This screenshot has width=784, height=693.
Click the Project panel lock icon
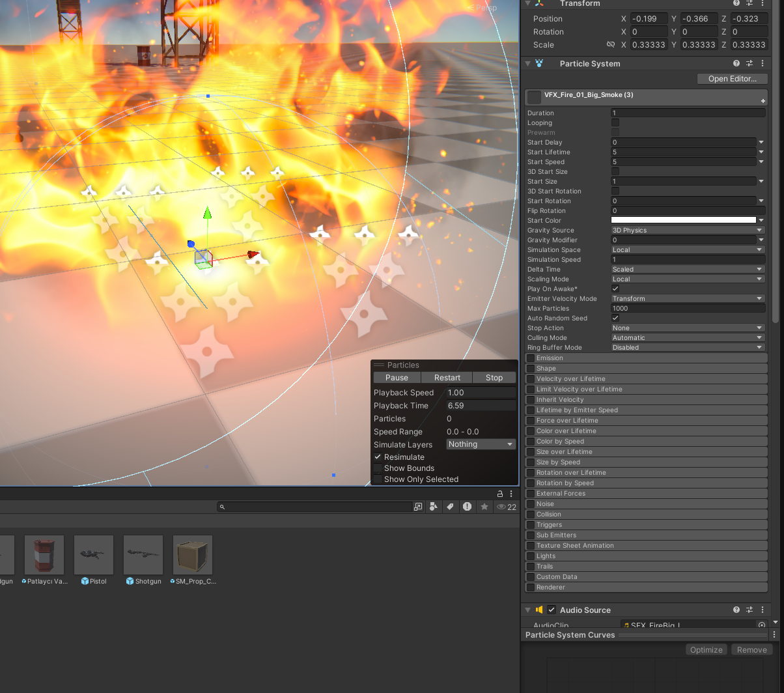(x=500, y=494)
